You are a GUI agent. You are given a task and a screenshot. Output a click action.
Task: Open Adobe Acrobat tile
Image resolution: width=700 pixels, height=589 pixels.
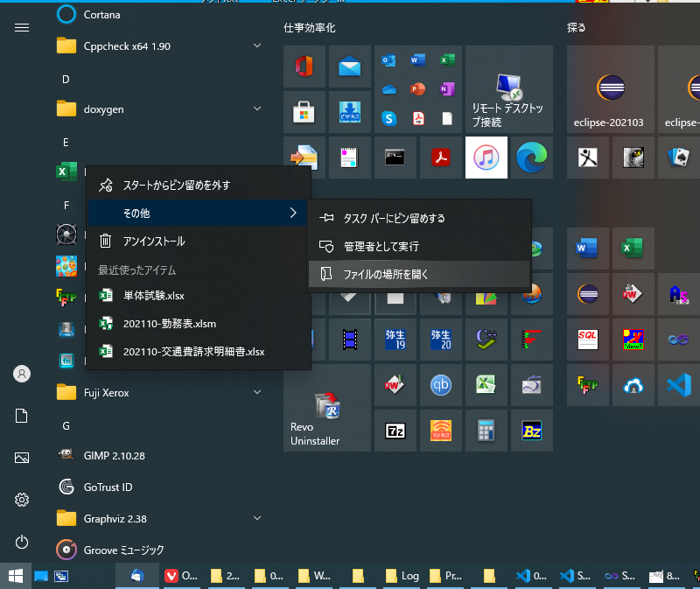tap(441, 158)
